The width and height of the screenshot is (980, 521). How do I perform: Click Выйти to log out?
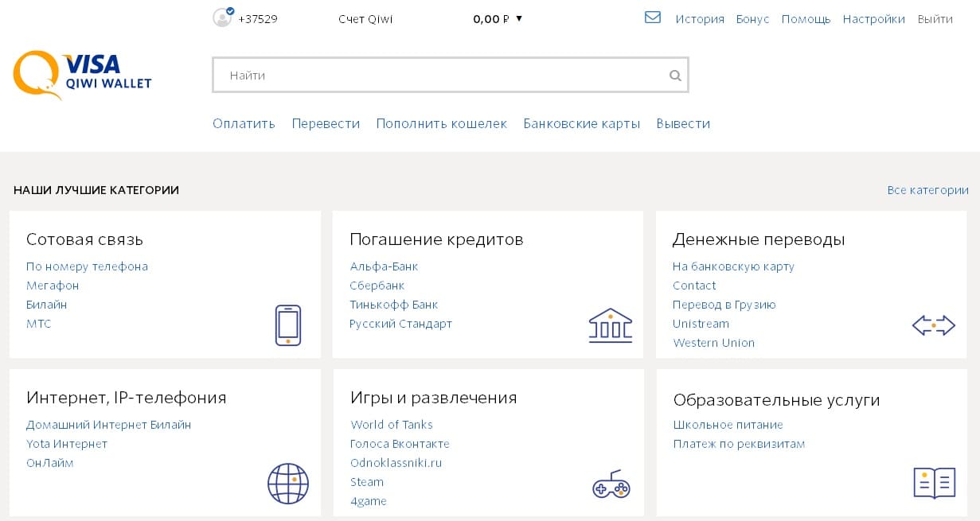pyautogui.click(x=935, y=19)
